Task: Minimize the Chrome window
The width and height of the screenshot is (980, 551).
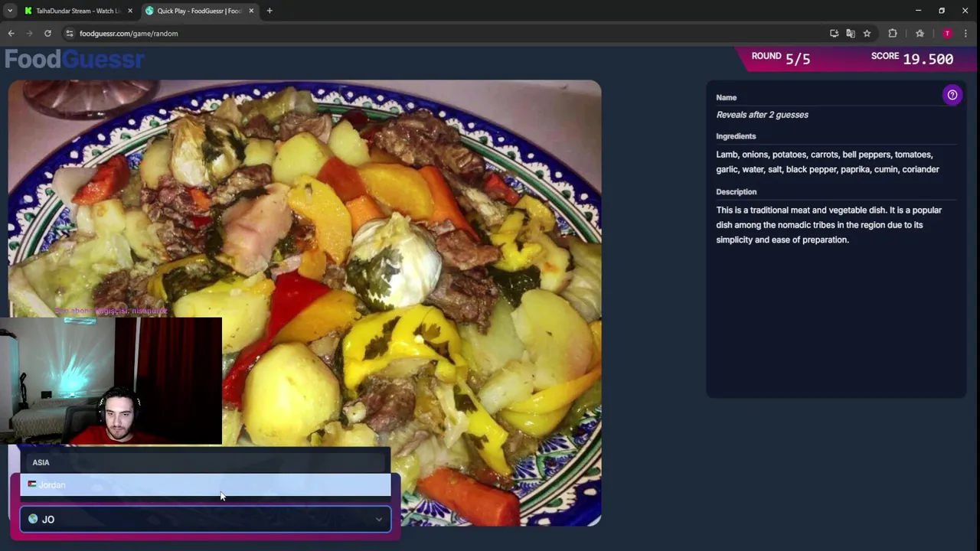Action: coord(918,11)
